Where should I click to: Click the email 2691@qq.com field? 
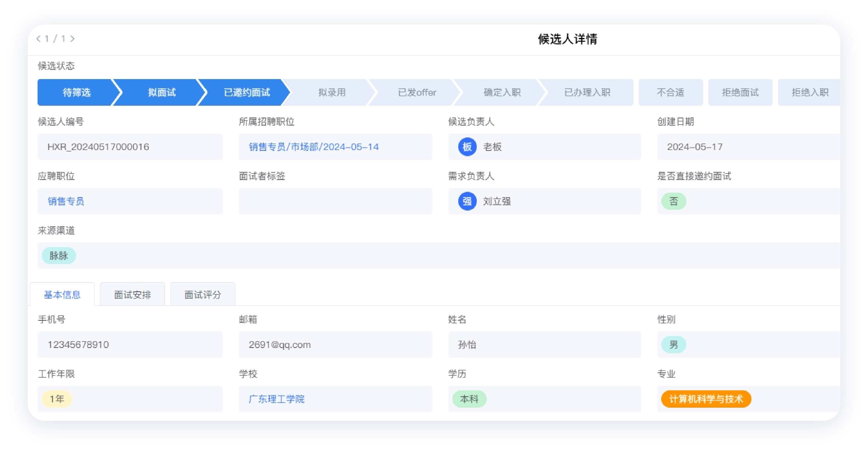click(335, 345)
